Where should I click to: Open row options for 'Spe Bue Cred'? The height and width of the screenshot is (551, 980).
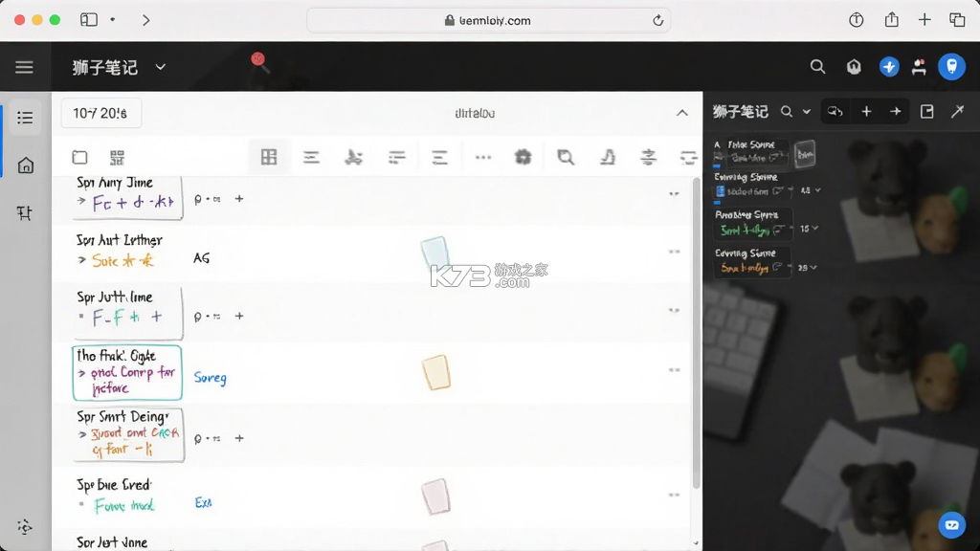pyautogui.click(x=674, y=495)
